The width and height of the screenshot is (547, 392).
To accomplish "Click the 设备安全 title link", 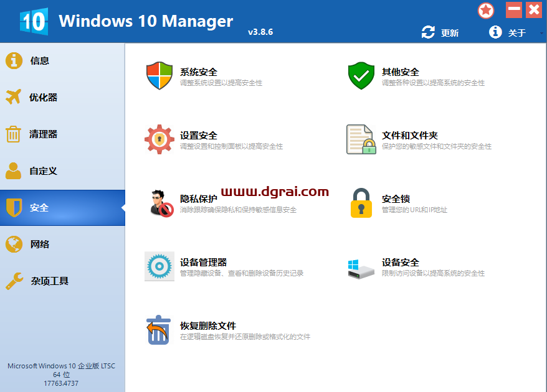I will click(x=401, y=263).
